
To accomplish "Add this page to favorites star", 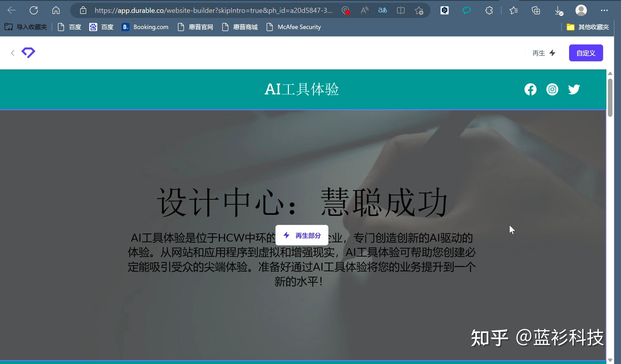I will tap(419, 10).
